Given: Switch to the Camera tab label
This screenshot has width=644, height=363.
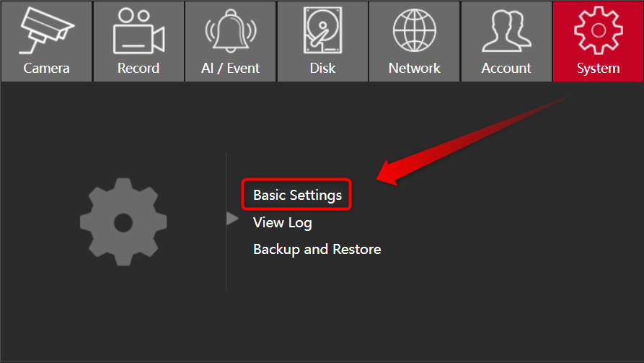Looking at the screenshot, I should (46, 69).
